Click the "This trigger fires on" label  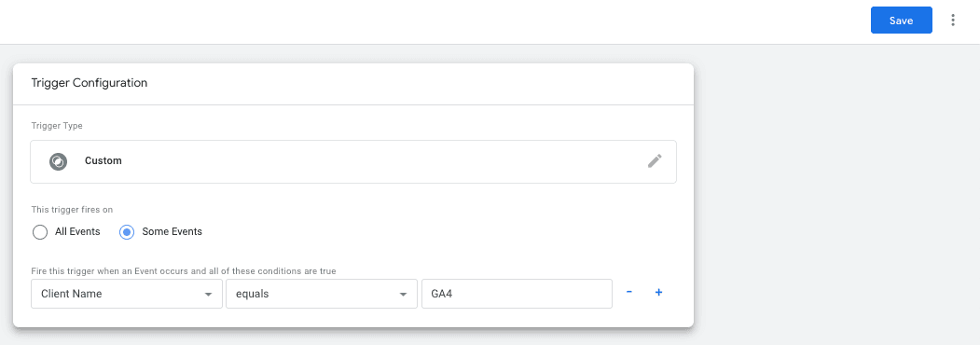72,210
